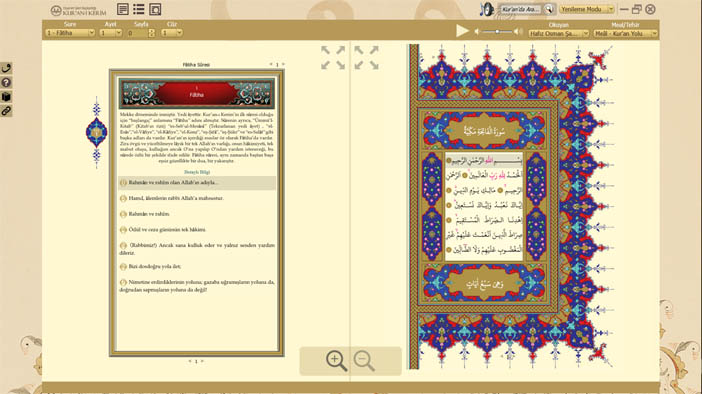
Task: Click the Sayfa page number field
Action: [137, 33]
